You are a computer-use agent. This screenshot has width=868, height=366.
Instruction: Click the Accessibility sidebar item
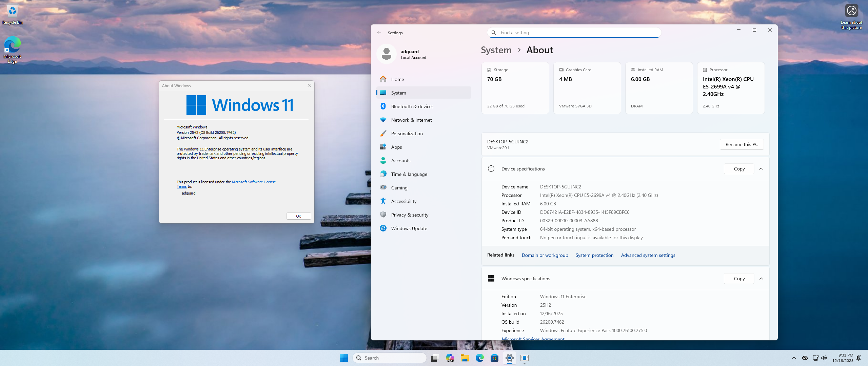click(x=403, y=201)
